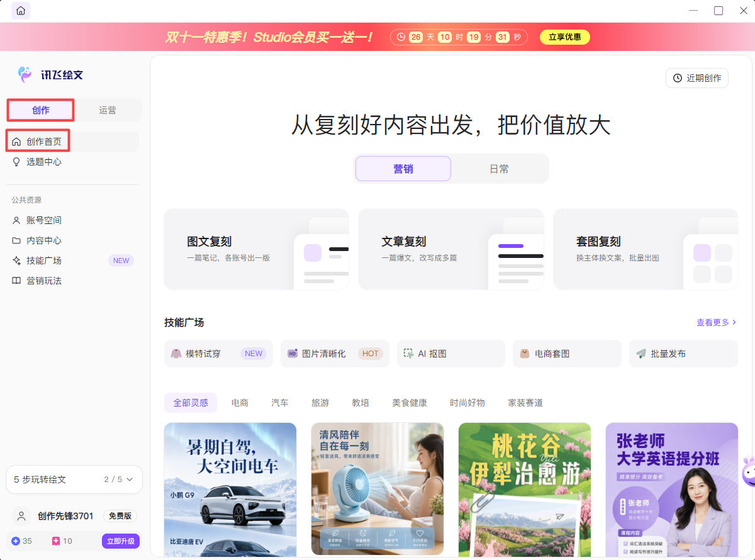The height and width of the screenshot is (560, 755).
Task: Click the 选题中心 lightbulb icon
Action: coord(16,162)
